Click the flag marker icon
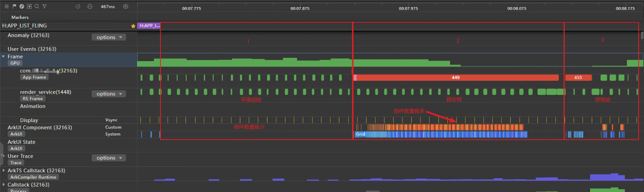644x192 pixels. tap(14, 6)
